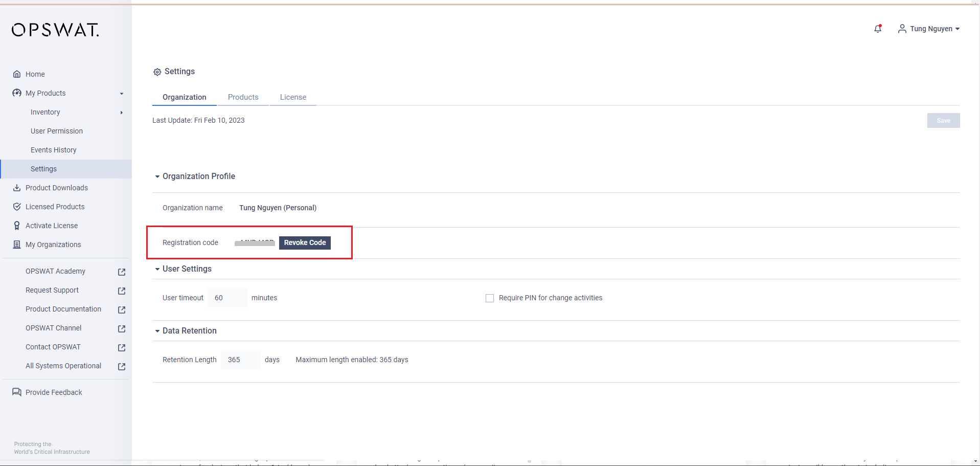980x466 pixels.
Task: Expand the Inventory submenu arrow
Action: [122, 113]
